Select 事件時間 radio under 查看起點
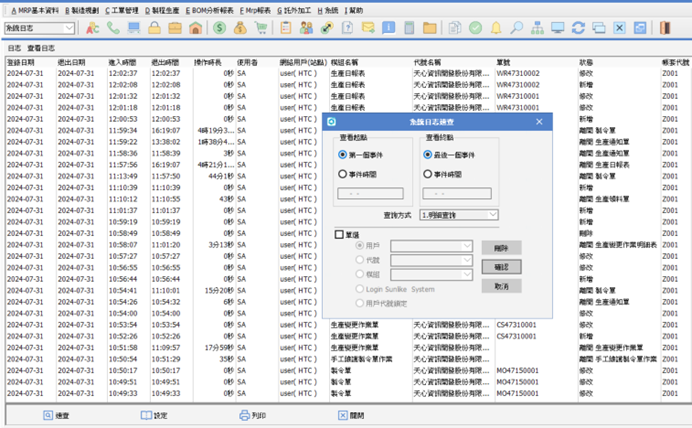Screen dimensions: 692x428 [x=342, y=174]
